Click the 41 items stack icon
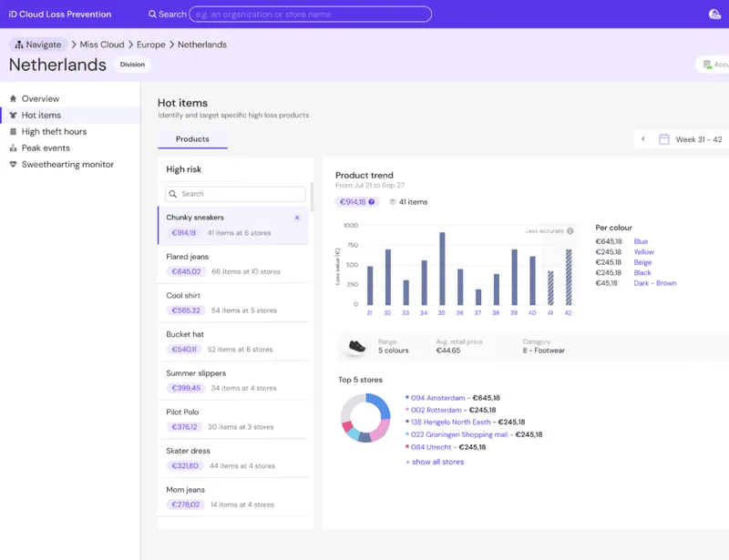The height and width of the screenshot is (560, 729). pos(393,202)
